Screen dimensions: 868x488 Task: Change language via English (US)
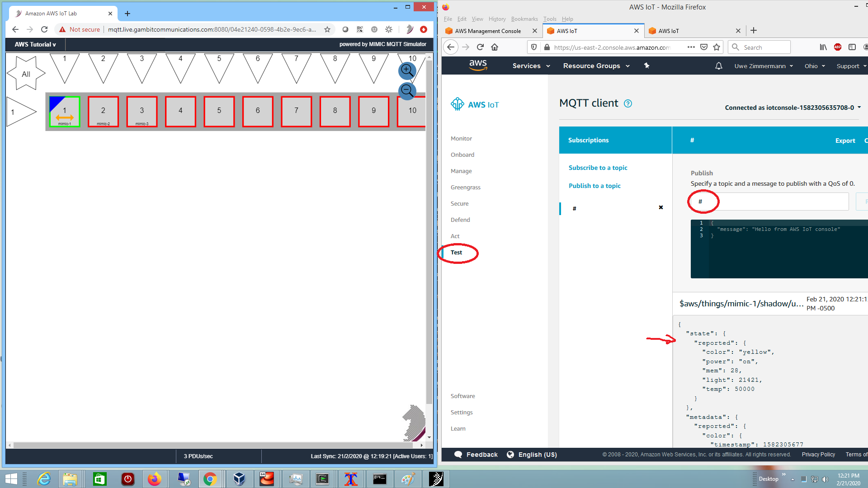[x=532, y=455]
